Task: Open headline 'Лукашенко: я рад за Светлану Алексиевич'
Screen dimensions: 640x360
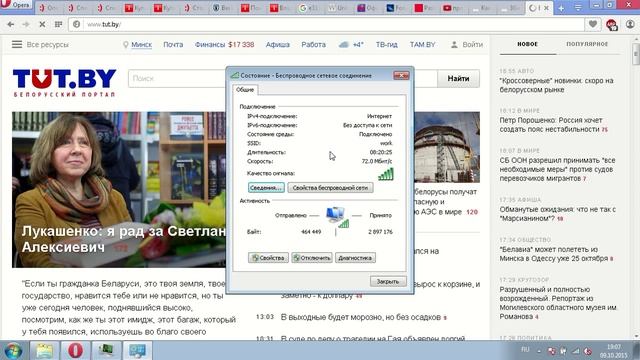Action: pyautogui.click(x=123, y=239)
